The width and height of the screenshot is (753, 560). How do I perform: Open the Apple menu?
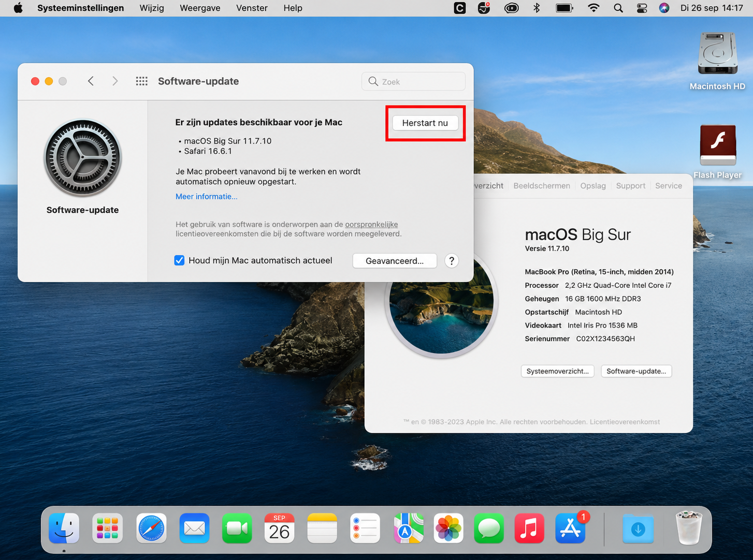[x=18, y=8]
